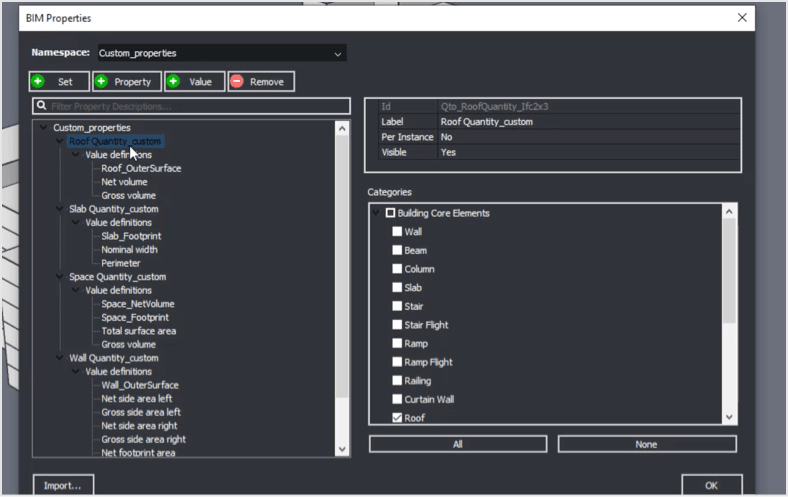788x497 pixels.
Task: Click the All categories button
Action: point(458,444)
